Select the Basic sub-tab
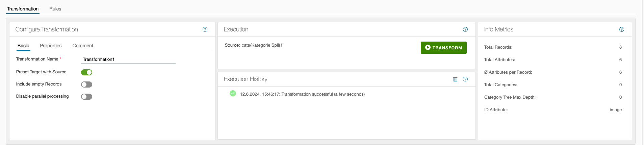Image resolution: width=644 pixels, height=145 pixels. (x=23, y=46)
